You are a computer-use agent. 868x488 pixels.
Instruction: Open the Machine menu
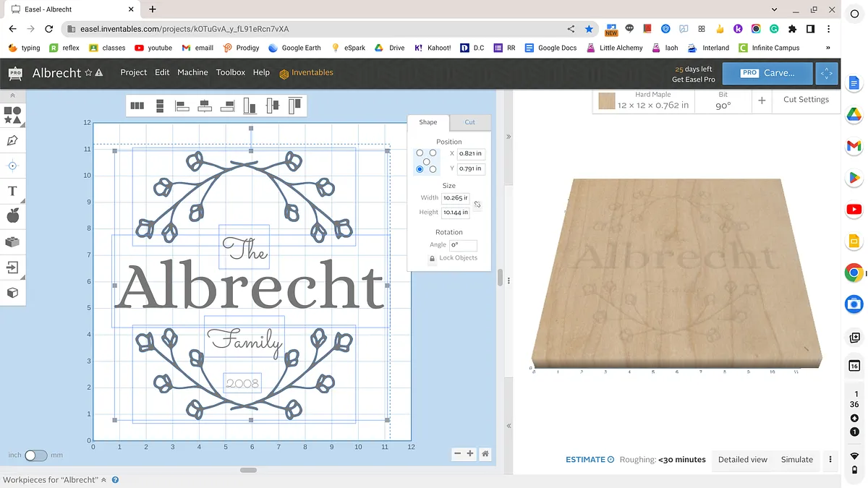point(192,72)
